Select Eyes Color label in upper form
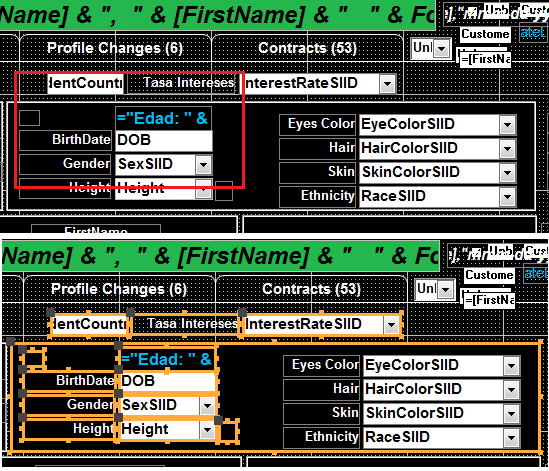 tap(318, 124)
